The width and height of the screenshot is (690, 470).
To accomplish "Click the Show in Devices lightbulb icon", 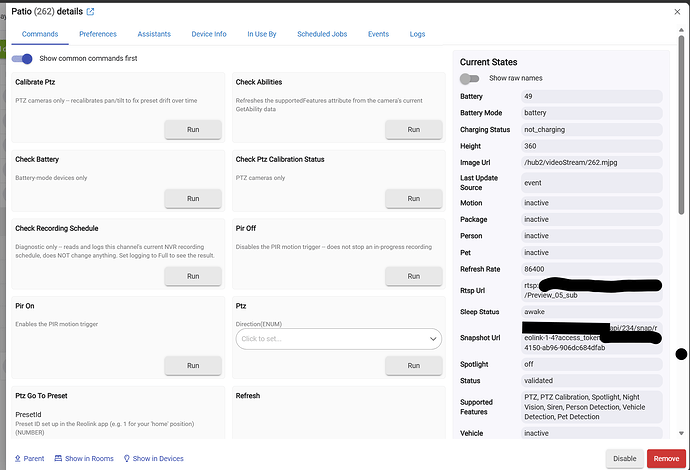I will [127, 459].
